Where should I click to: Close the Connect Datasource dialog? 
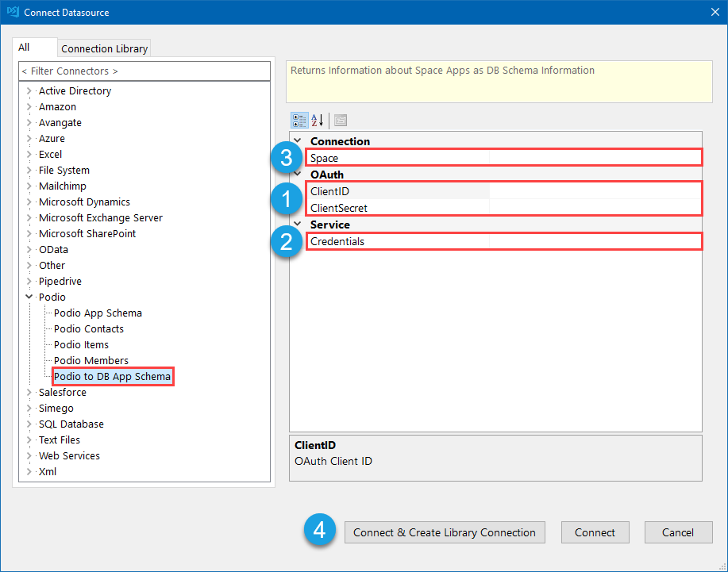pyautogui.click(x=715, y=12)
